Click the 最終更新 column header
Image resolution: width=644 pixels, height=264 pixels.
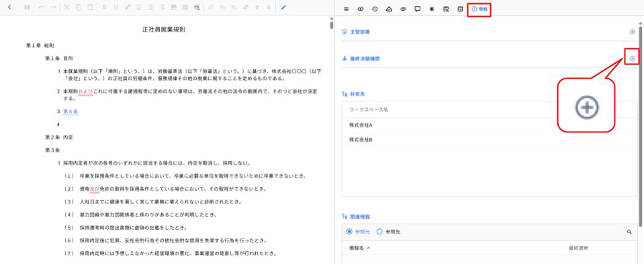click(578, 248)
